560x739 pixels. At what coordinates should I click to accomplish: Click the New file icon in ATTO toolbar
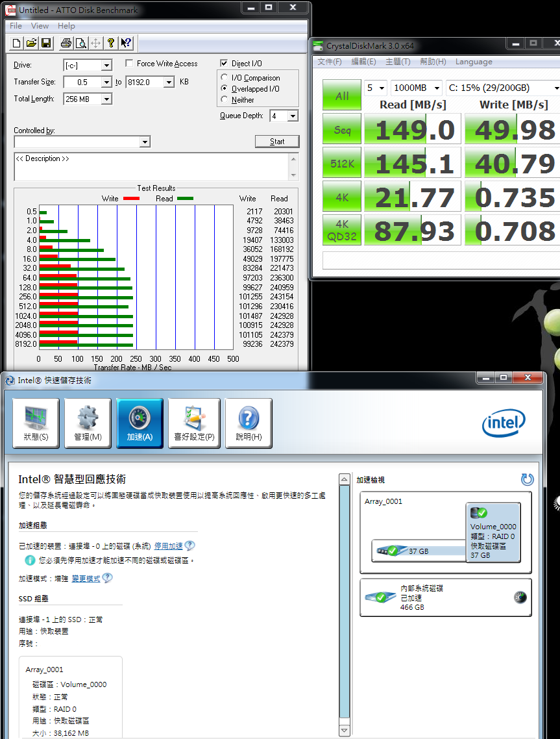click(16, 44)
